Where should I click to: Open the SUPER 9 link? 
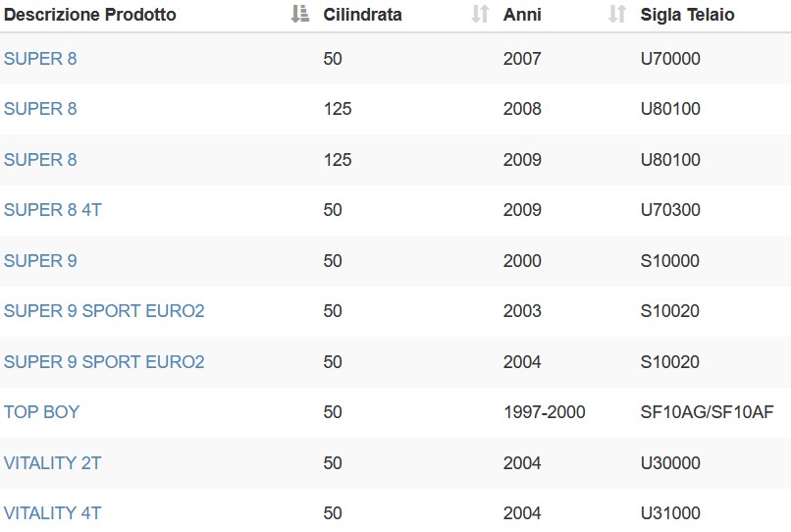40,260
